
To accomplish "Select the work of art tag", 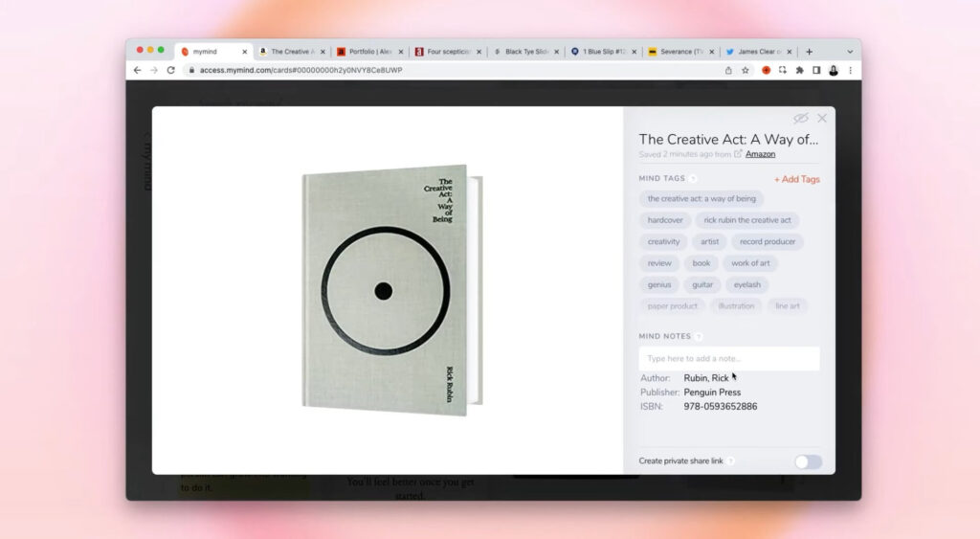I will 750,263.
